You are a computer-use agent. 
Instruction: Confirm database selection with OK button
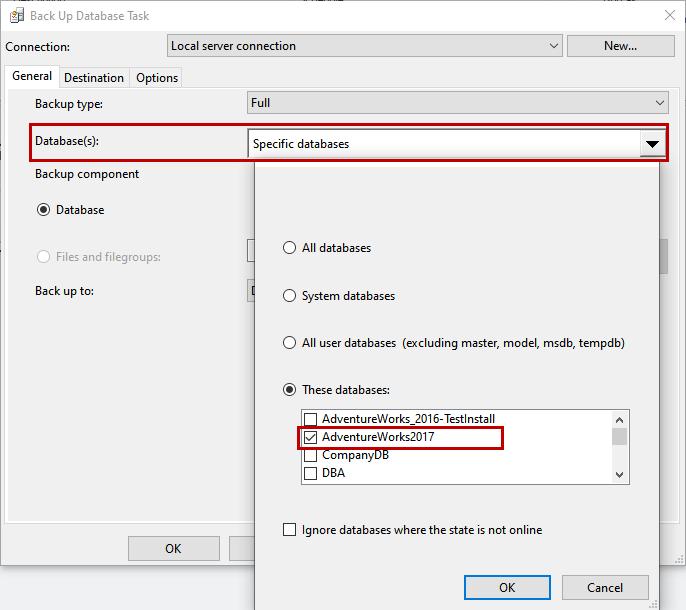tap(507, 587)
